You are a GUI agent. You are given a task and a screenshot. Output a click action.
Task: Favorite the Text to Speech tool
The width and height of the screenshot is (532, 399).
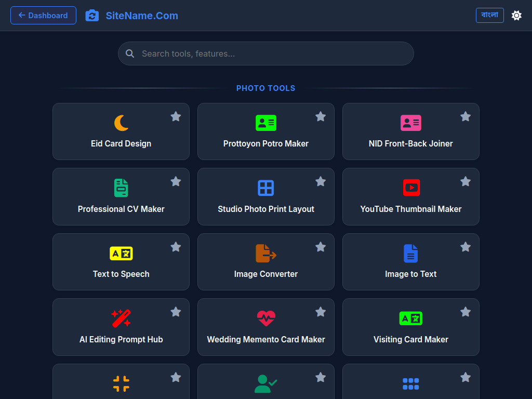(x=176, y=247)
